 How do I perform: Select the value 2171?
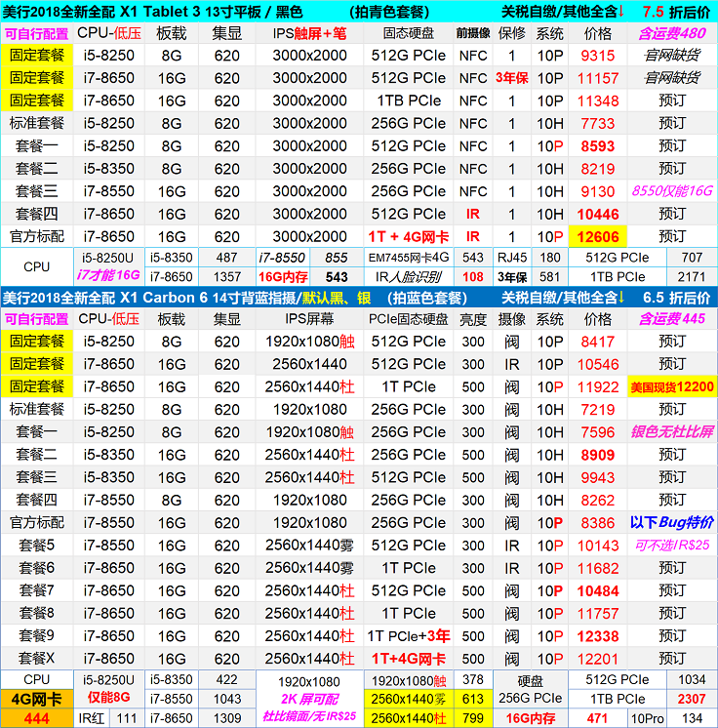692,277
